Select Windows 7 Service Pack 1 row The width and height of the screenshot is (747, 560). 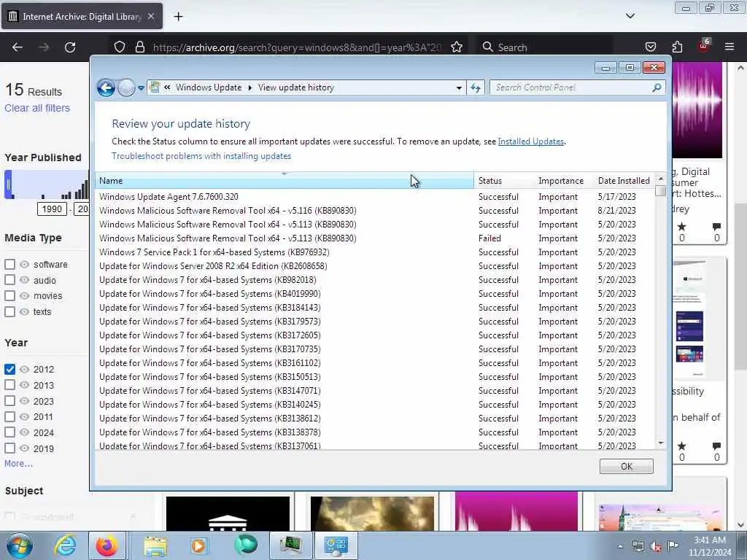coord(375,252)
